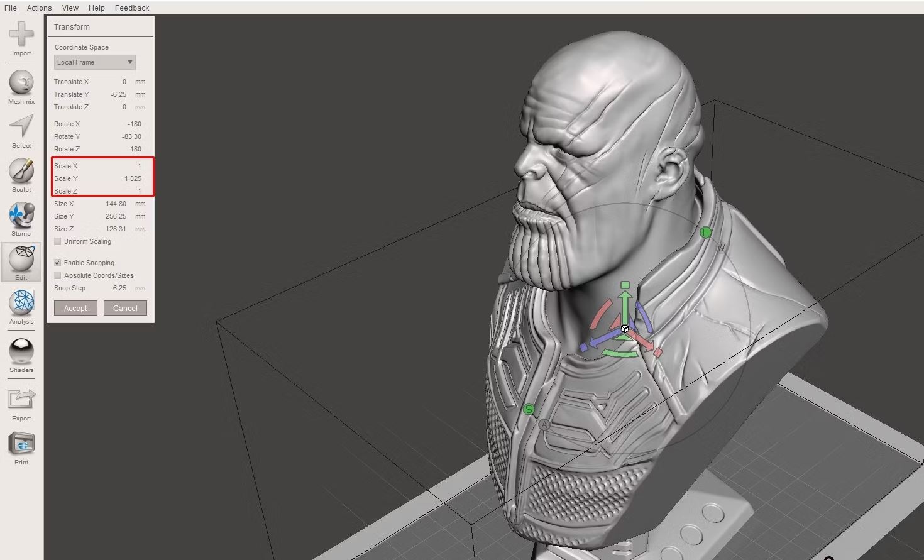This screenshot has height=560, width=924.
Task: Open the File menu
Action: coord(11,8)
